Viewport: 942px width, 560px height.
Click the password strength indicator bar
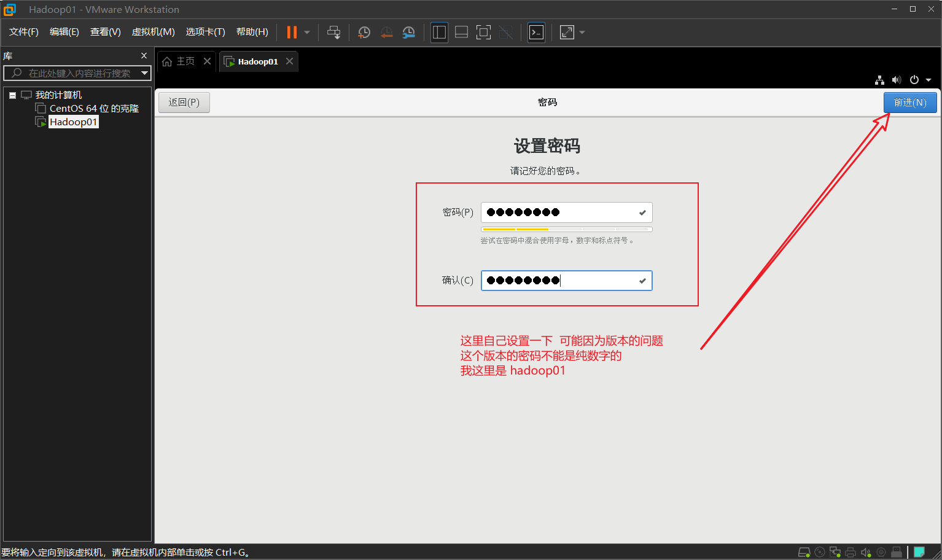click(566, 229)
